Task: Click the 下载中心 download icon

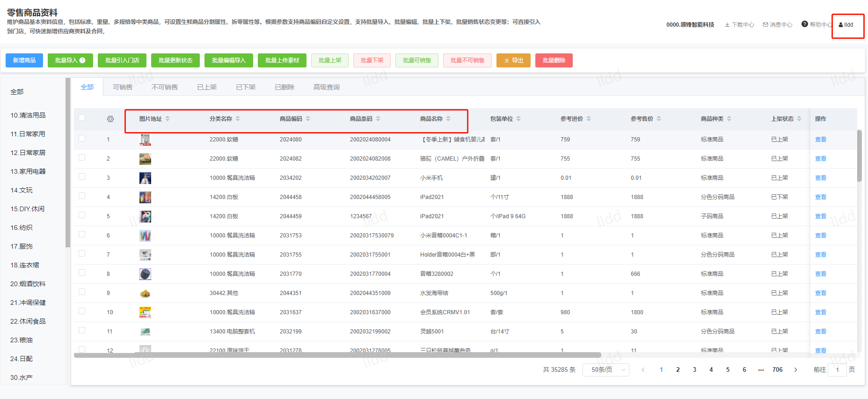Action: click(727, 25)
